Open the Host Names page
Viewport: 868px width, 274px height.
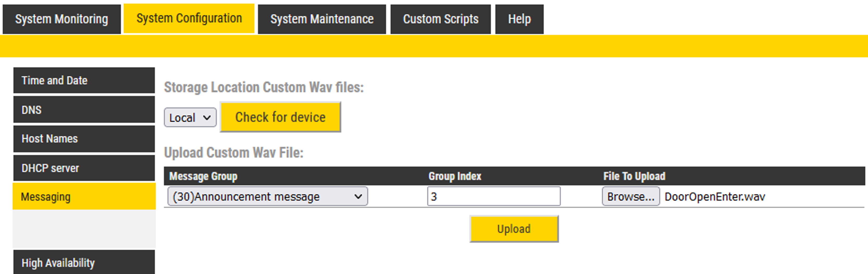pyautogui.click(x=84, y=139)
